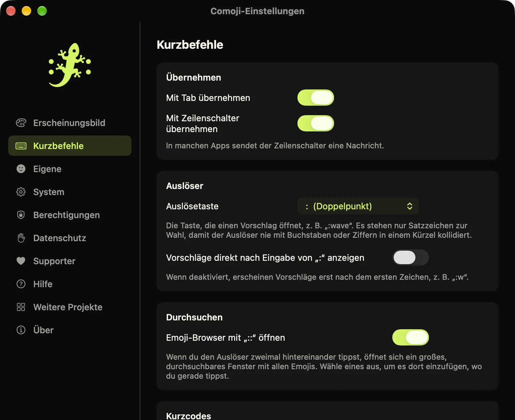Click the Auslöser section heading
The height and width of the screenshot is (420, 515).
coord(185,186)
